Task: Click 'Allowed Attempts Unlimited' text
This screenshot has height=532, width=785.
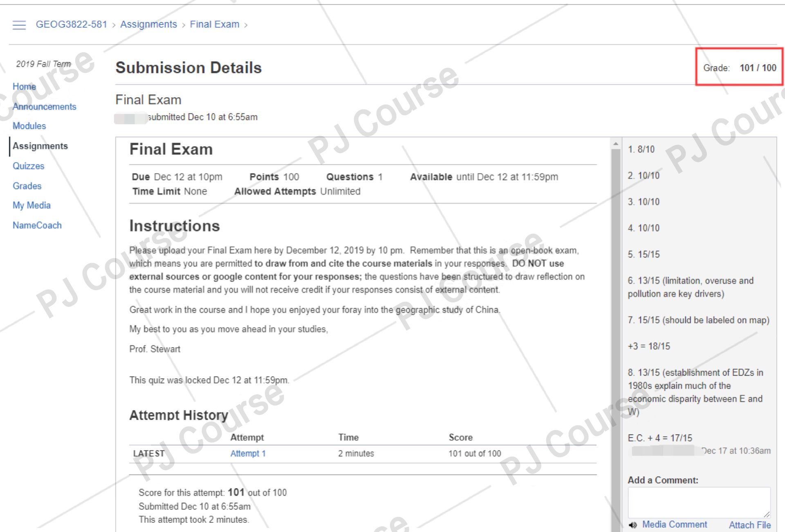Action: (x=297, y=192)
